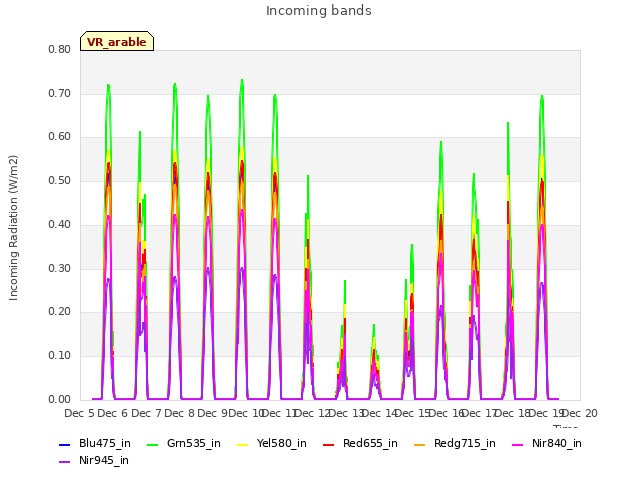Click the 0.30 y-axis tick label
Image resolution: width=640 pixels, height=480 pixels.
pyautogui.click(x=60, y=268)
